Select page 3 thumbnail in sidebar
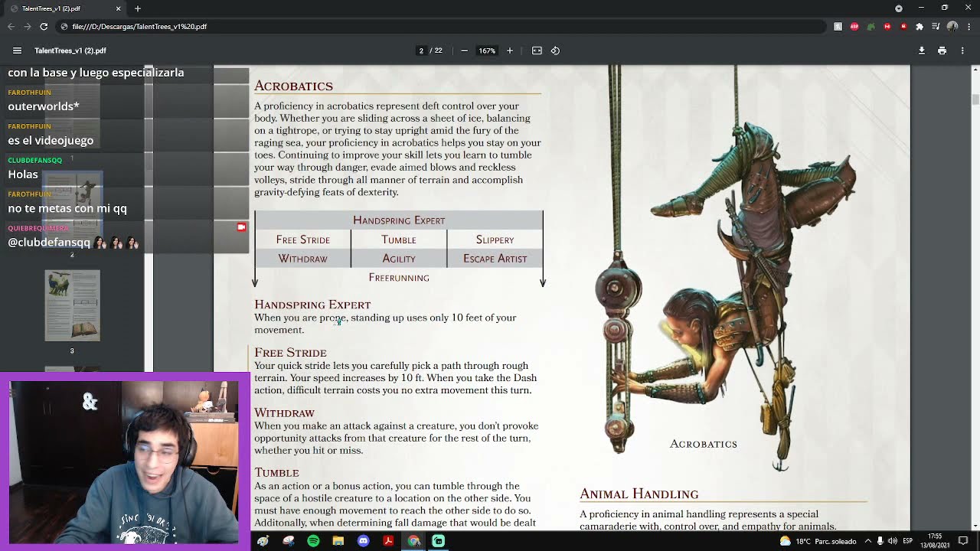The height and width of the screenshot is (551, 980). pyautogui.click(x=72, y=305)
